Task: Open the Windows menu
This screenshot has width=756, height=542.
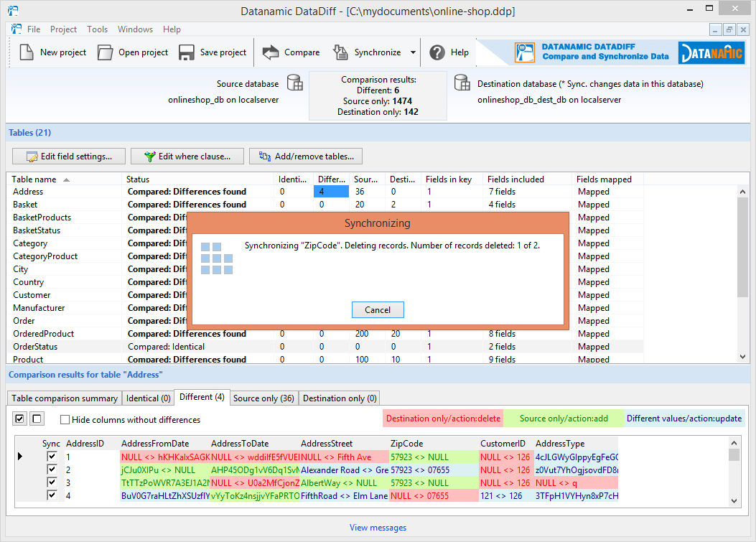Action: pos(135,29)
